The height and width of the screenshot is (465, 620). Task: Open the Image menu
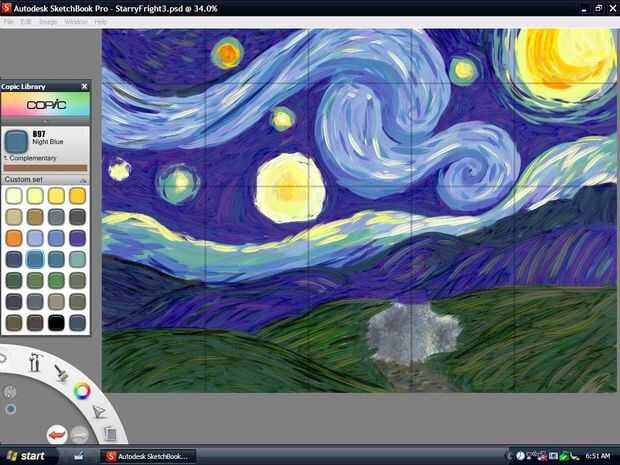click(48, 22)
